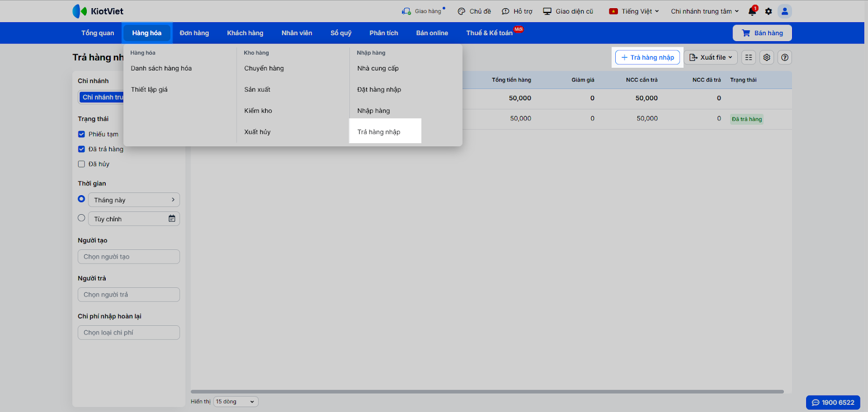The width and height of the screenshot is (868, 412).
Task: Click the Bán hàng button
Action: (x=762, y=33)
